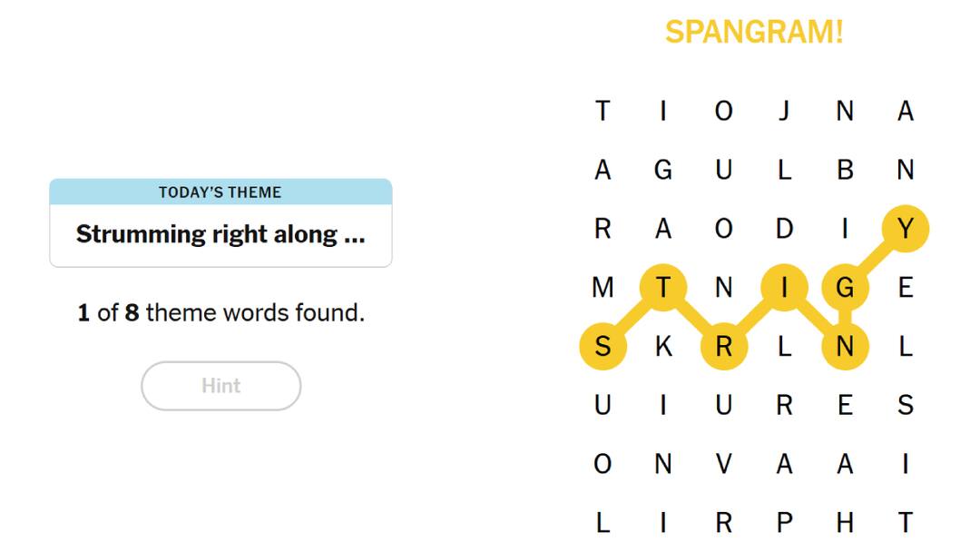Click the letter D in the third grid row
Image resolution: width=980 pixels, height=552 pixels.
tap(784, 229)
